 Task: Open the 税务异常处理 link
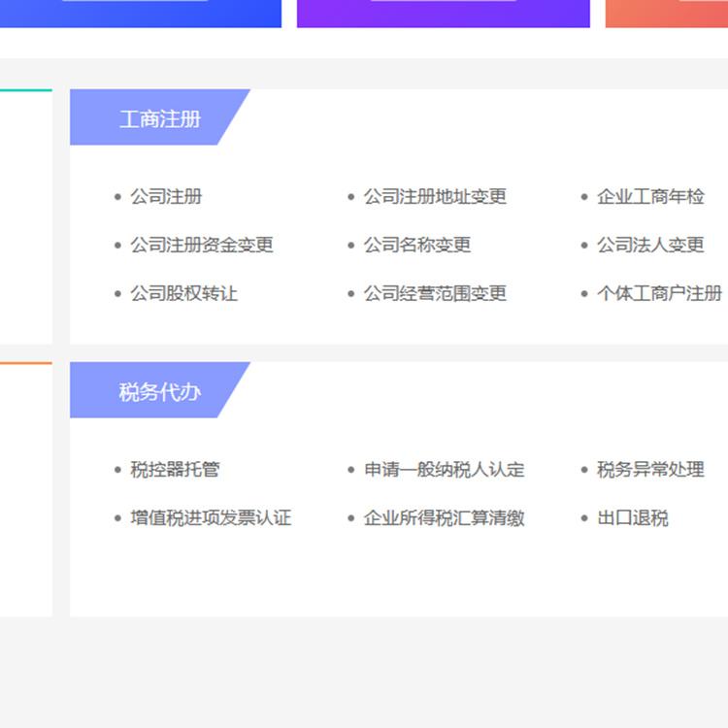click(650, 470)
